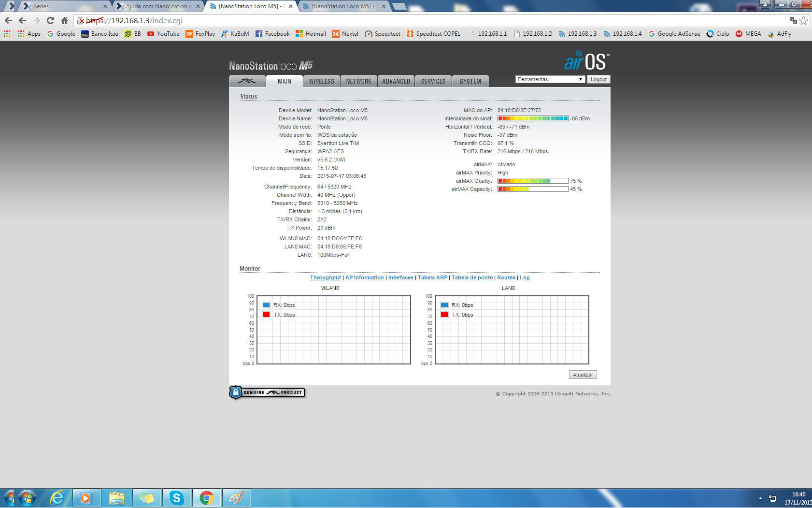Open the Google bookmark
The image size is (812, 508).
coord(61,34)
